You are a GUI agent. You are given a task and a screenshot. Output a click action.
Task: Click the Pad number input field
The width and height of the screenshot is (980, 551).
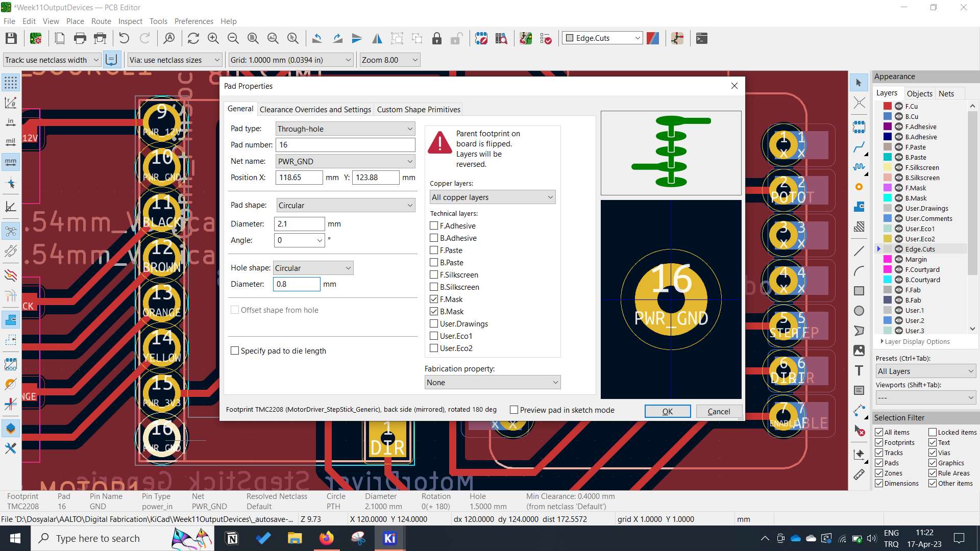346,145
